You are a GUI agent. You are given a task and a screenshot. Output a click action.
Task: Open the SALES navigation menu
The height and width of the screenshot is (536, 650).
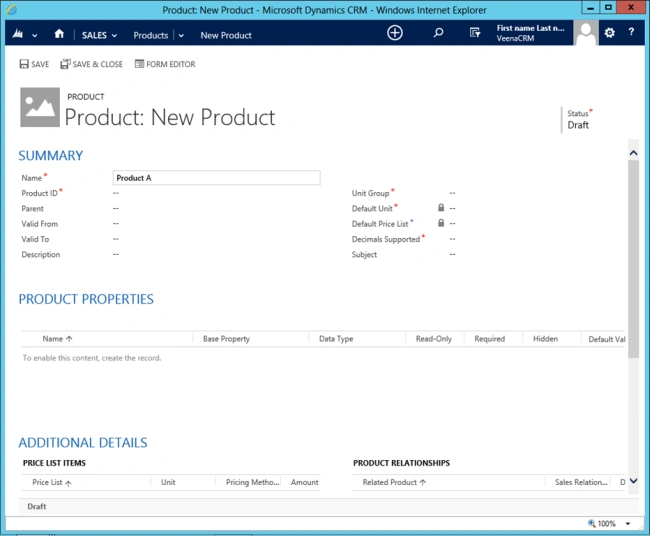coord(99,35)
